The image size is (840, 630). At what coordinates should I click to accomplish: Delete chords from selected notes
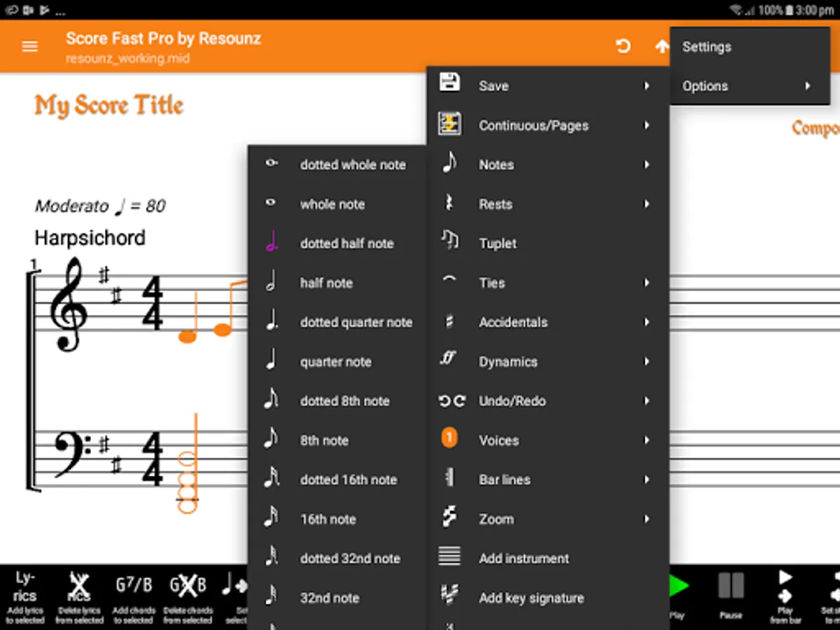(188, 597)
